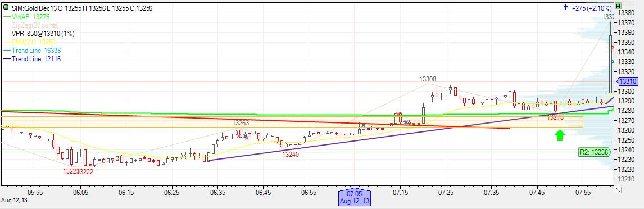Click the 07:45 time axis label
Screen dimensions: 644x209
click(x=537, y=192)
